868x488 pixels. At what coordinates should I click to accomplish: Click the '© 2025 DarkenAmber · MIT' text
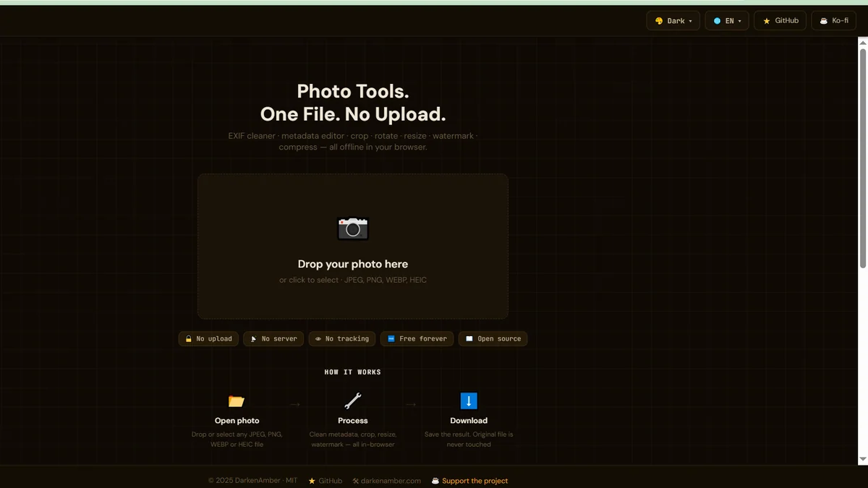tap(253, 481)
